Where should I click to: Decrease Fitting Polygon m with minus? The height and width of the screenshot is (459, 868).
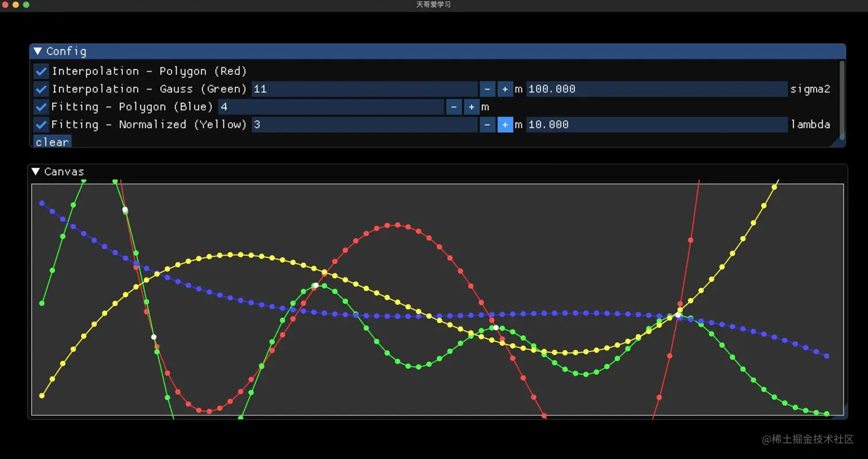coord(454,107)
